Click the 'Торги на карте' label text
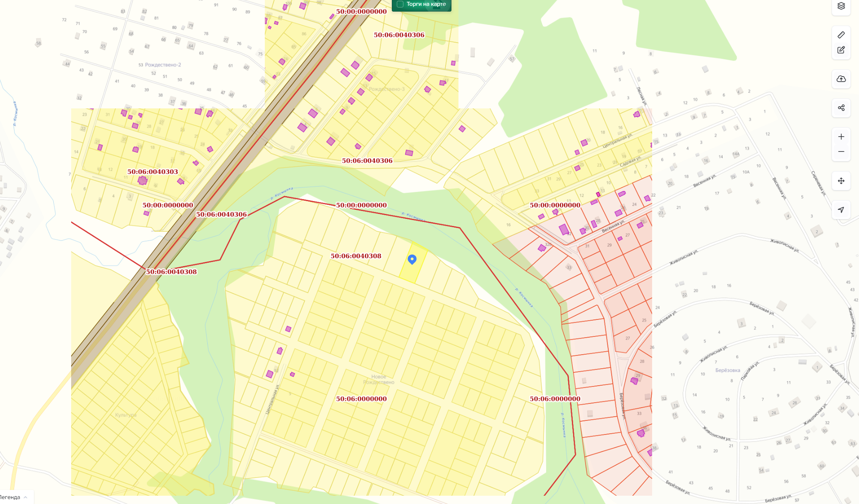The image size is (859, 504). pos(426,4)
